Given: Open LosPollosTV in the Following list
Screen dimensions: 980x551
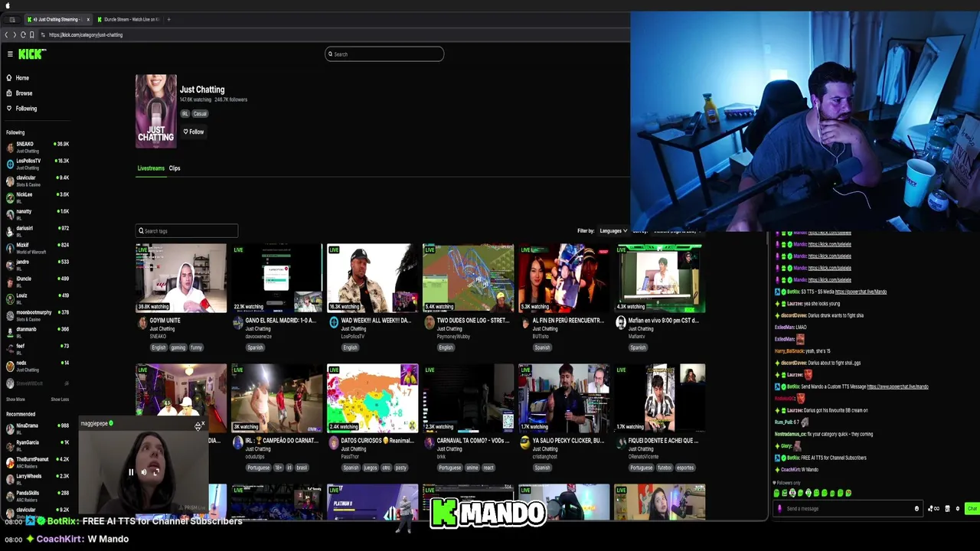Looking at the screenshot, I should pyautogui.click(x=37, y=163).
